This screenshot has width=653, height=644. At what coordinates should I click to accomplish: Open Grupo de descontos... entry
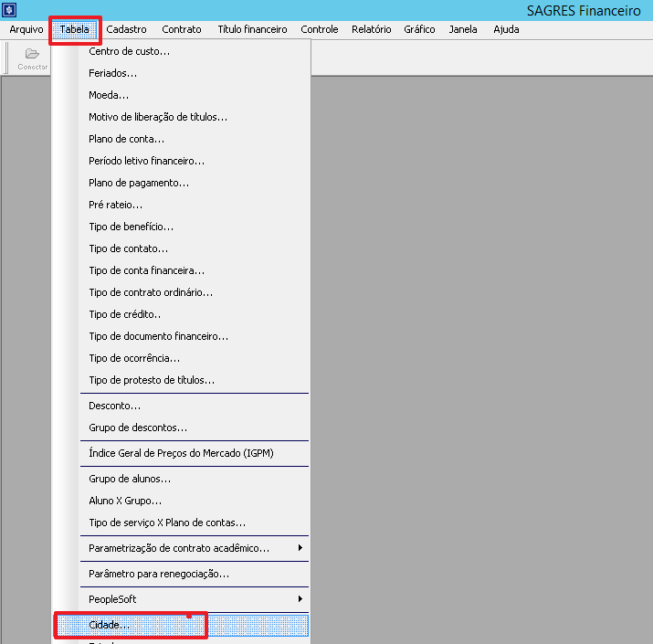click(x=138, y=428)
